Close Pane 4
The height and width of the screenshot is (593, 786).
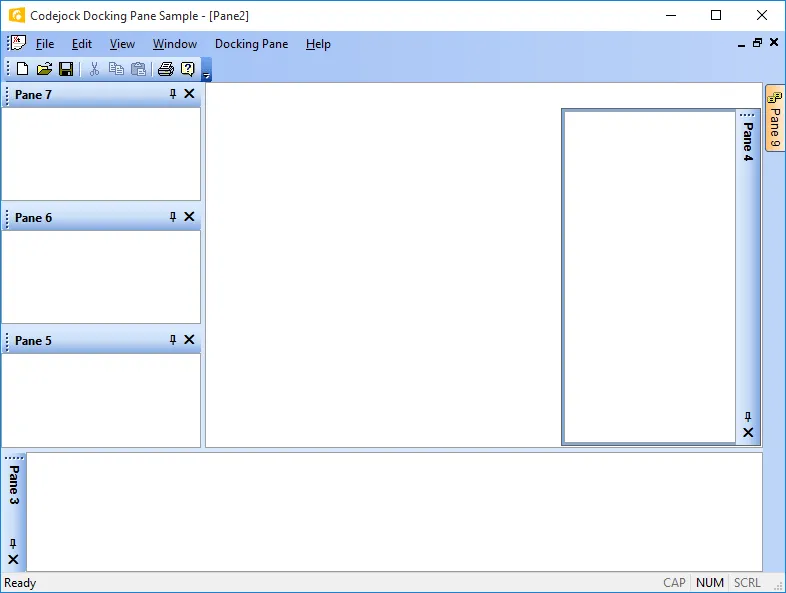pyautogui.click(x=748, y=432)
